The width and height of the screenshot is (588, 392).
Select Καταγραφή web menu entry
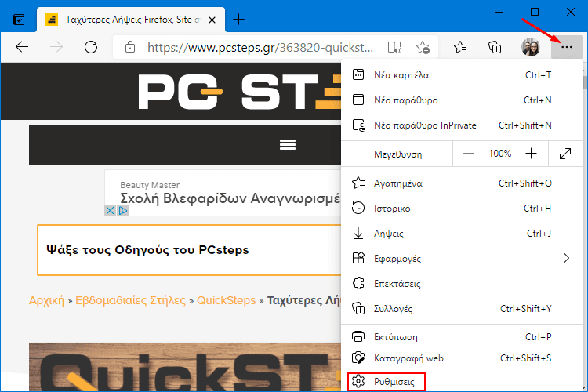pos(462,358)
